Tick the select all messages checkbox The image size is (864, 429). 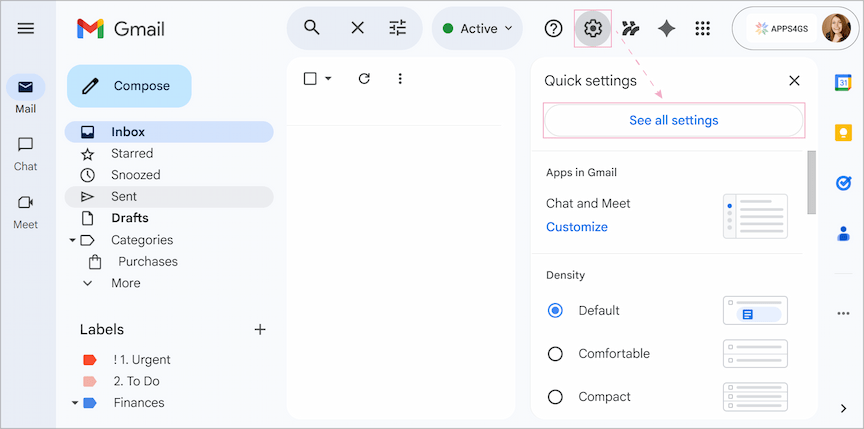pyautogui.click(x=310, y=79)
